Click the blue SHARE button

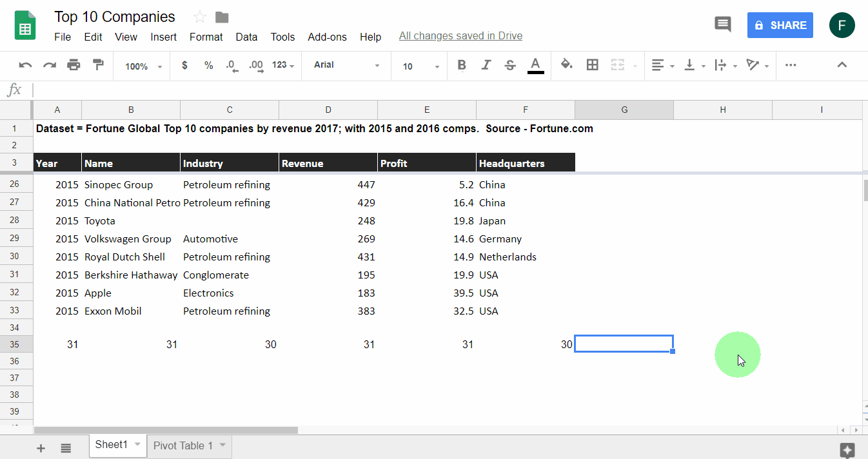click(x=780, y=25)
